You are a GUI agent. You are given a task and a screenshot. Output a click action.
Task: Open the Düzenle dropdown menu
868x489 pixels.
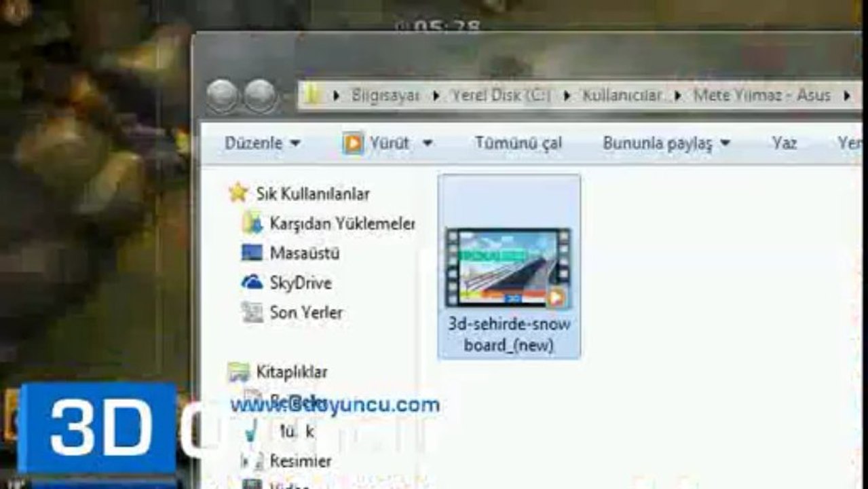pos(263,143)
